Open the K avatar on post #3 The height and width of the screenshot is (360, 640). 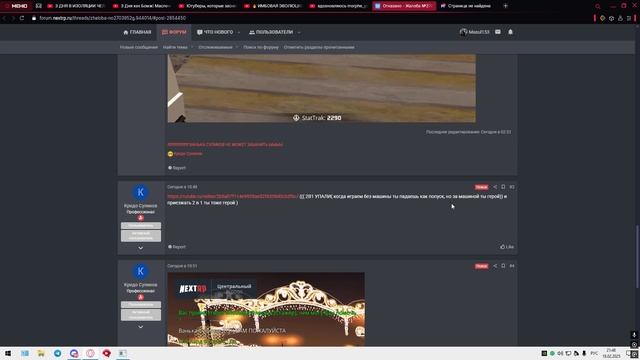click(140, 192)
